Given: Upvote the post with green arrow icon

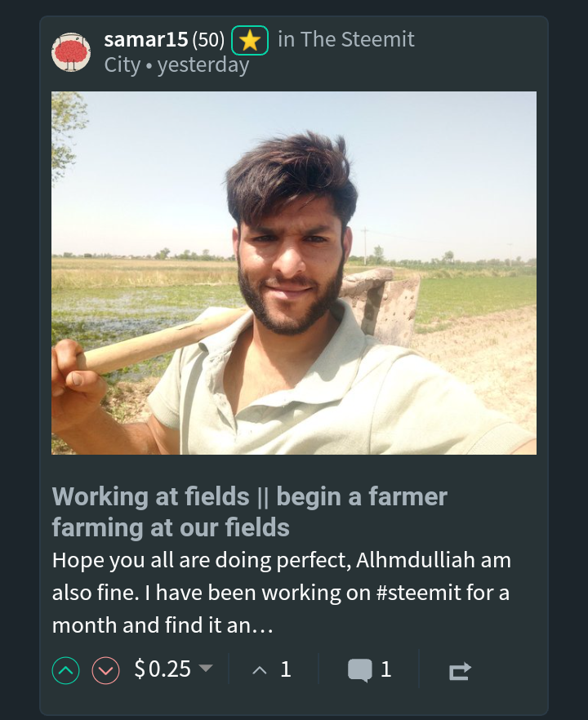Looking at the screenshot, I should (65, 670).
